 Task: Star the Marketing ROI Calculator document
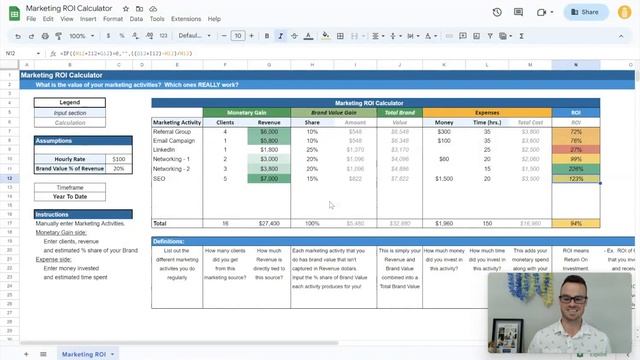(126, 9)
